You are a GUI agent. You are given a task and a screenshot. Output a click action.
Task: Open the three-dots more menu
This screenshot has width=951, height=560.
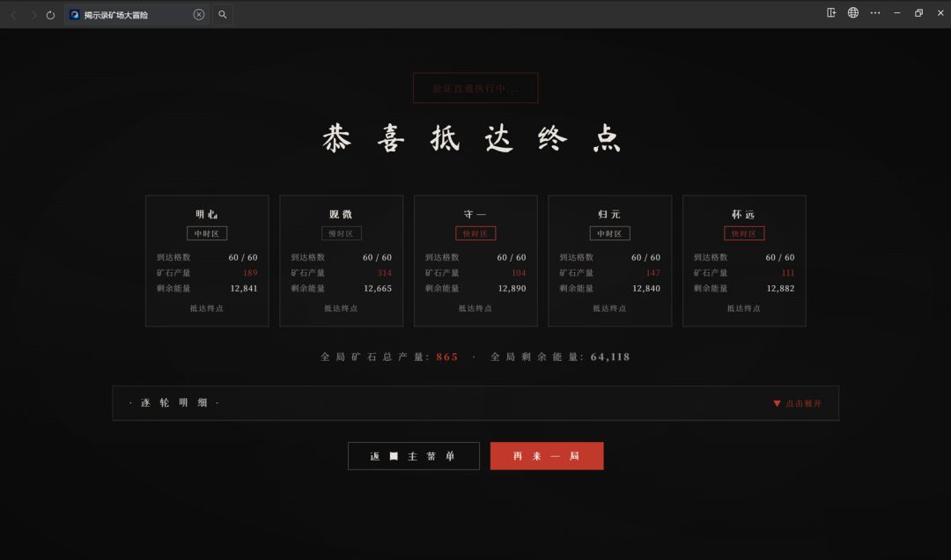(x=875, y=12)
